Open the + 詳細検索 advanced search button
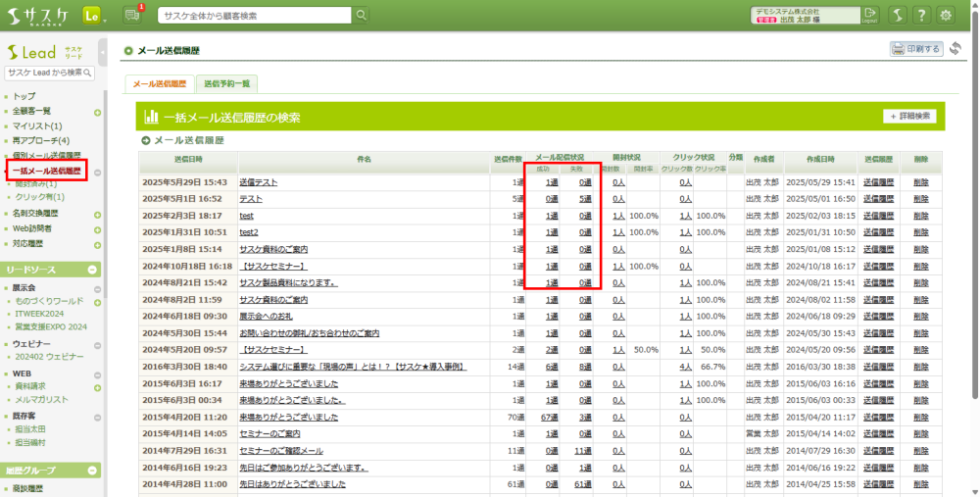Screen dimensions: 980x497 pos(909,117)
